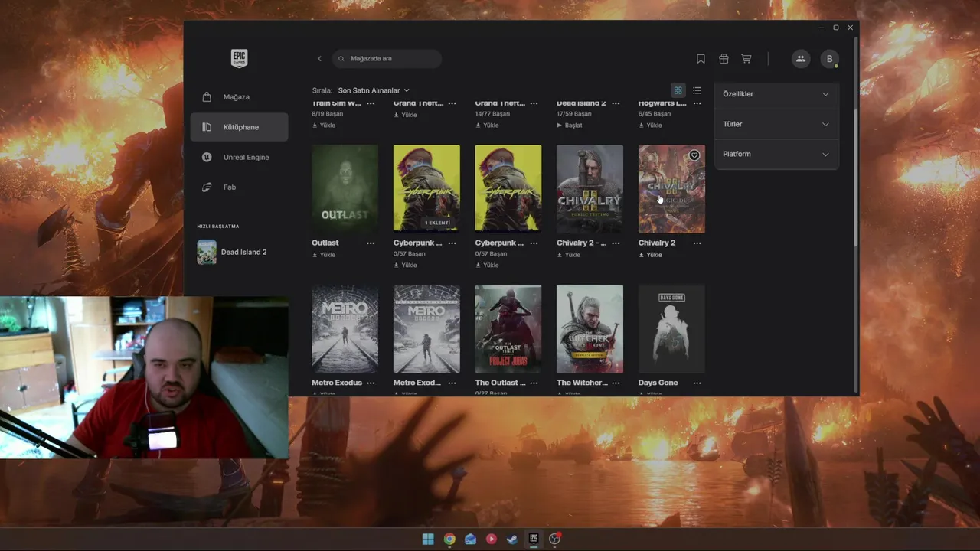Open Fab in sidebar

pos(239,187)
